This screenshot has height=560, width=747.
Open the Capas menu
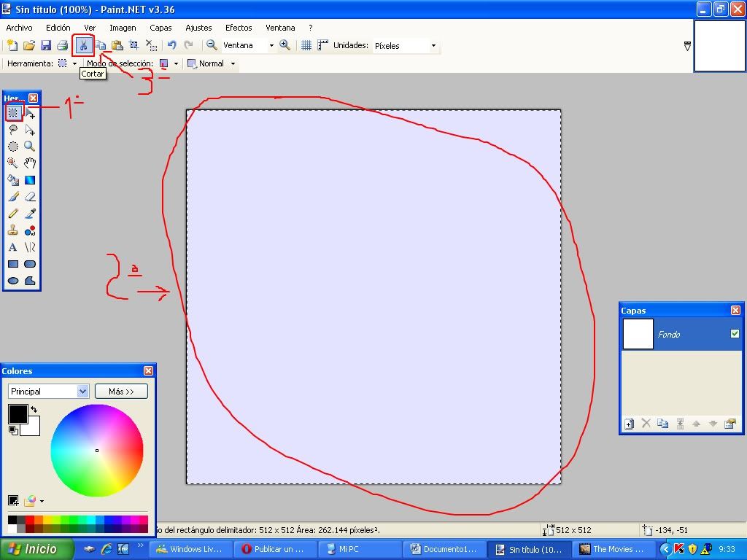tap(160, 28)
